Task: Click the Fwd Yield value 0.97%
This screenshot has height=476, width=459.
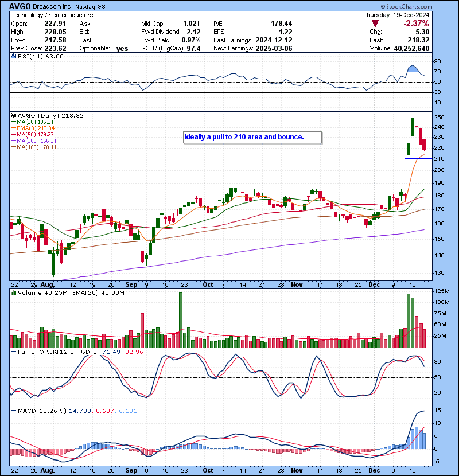Action: (x=191, y=40)
